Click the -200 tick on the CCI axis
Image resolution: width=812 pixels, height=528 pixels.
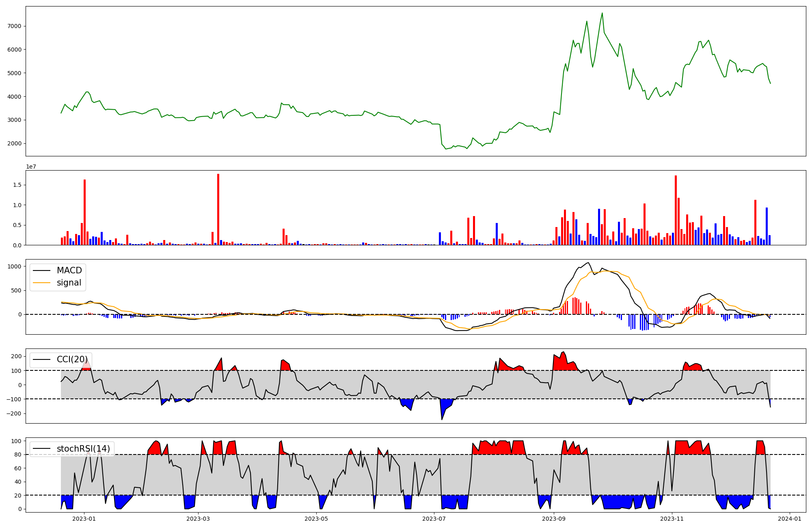[14, 413]
